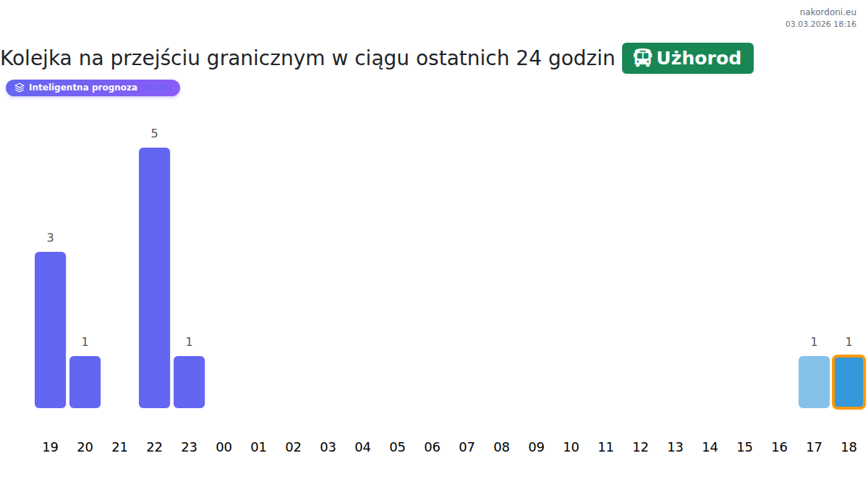
Task: Select the tallest bar at hour 22
Action: click(154, 278)
